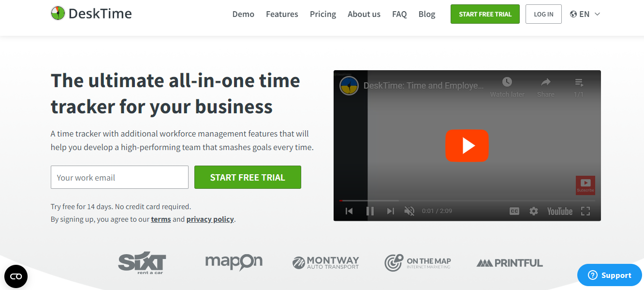The width and height of the screenshot is (644, 290).
Task: Click the round accessibility widget icon
Action: click(16, 276)
